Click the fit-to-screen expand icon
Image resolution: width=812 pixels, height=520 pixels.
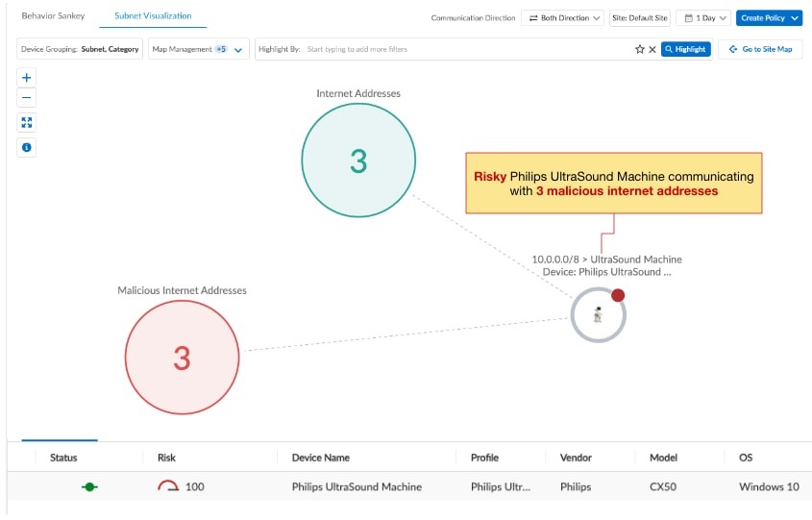(x=27, y=123)
